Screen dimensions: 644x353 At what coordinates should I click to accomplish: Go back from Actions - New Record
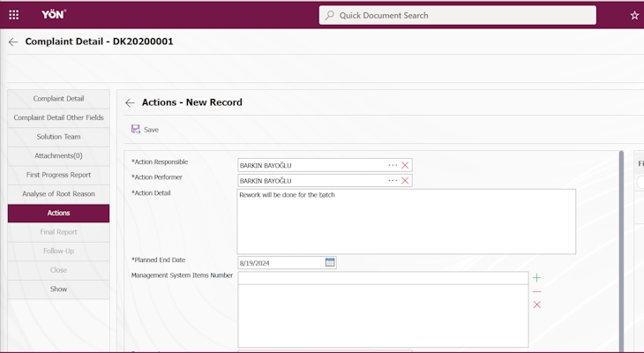click(x=130, y=102)
